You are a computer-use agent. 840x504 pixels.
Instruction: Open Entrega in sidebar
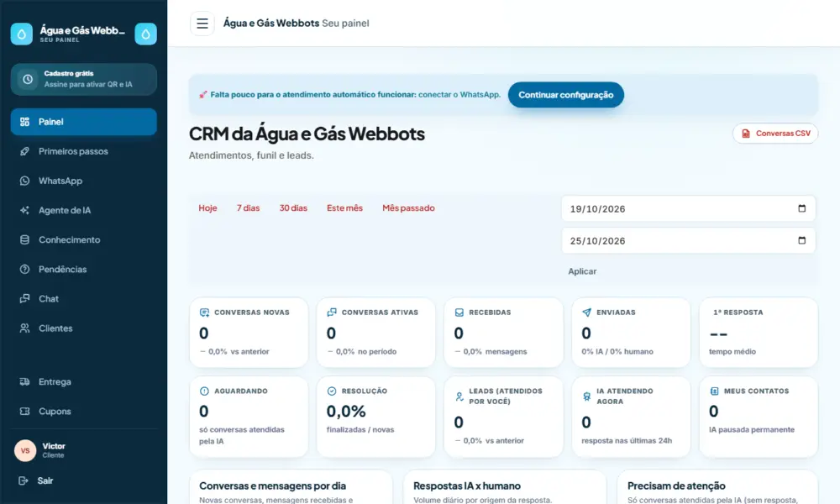pos(83,381)
